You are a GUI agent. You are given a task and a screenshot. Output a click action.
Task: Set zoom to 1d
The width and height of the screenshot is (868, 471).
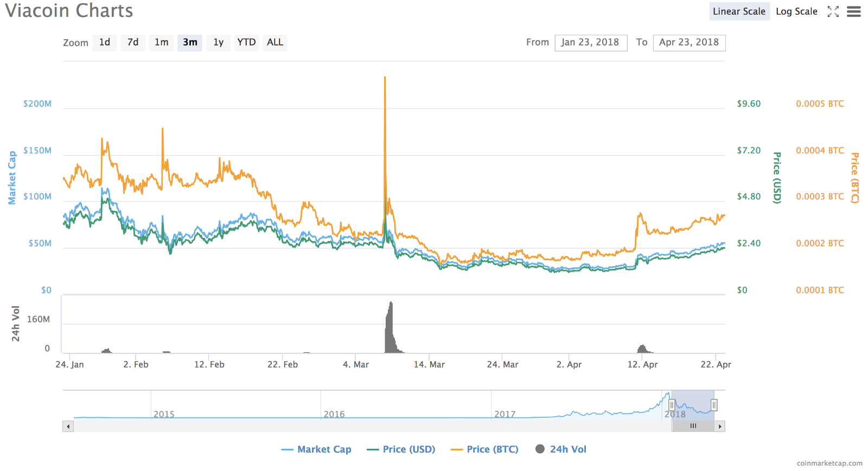coord(105,42)
